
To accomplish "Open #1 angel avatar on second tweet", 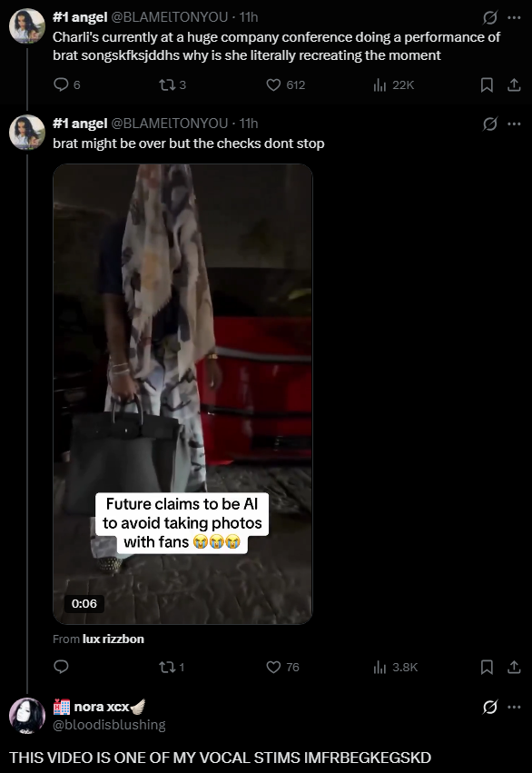I will click(x=27, y=132).
